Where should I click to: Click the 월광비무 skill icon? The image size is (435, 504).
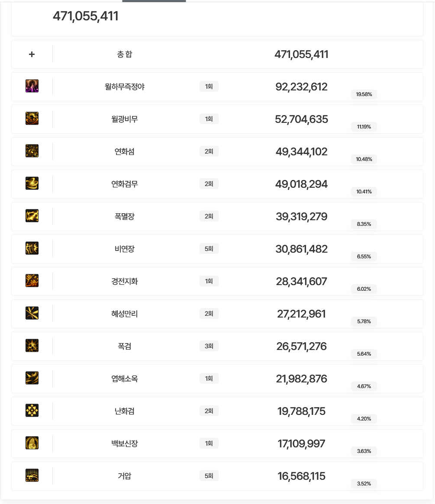(32, 119)
